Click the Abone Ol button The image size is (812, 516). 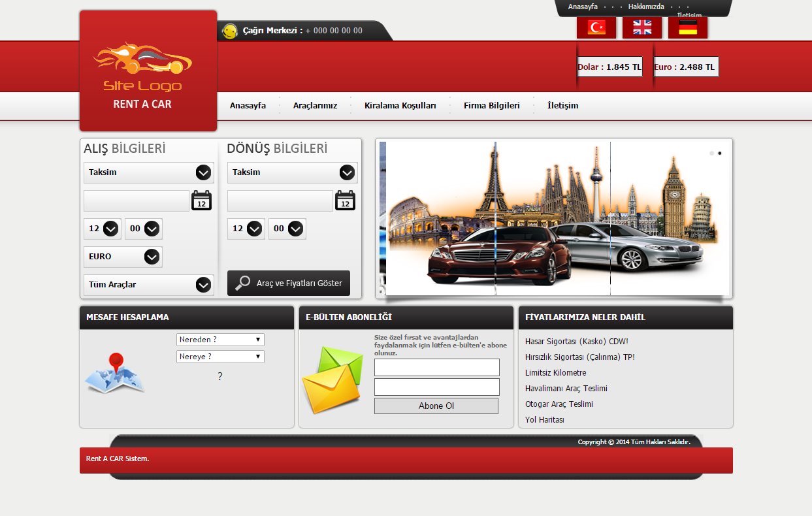[x=436, y=406]
